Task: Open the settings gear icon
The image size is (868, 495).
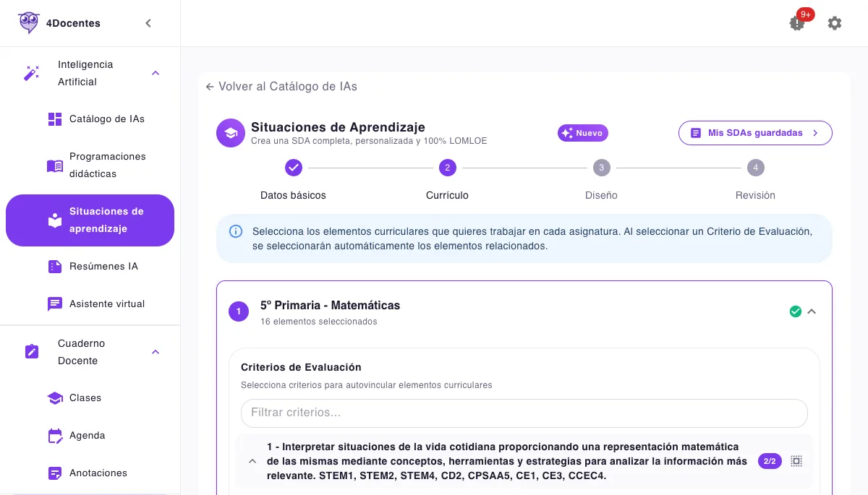Action: coord(835,23)
